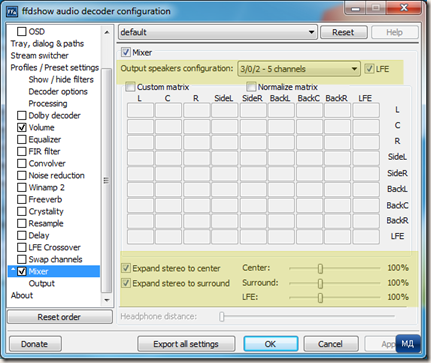Select the Output item in list
This screenshot has width=431, height=363.
coord(41,284)
